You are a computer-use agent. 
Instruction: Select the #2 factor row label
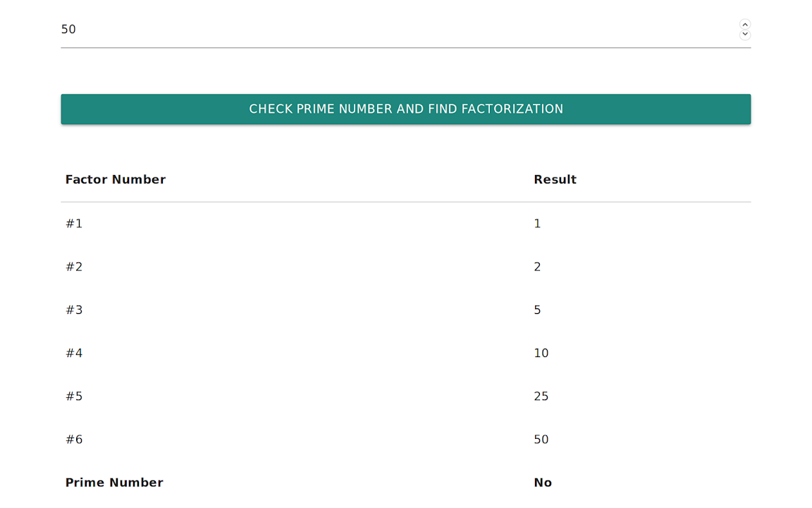(74, 267)
